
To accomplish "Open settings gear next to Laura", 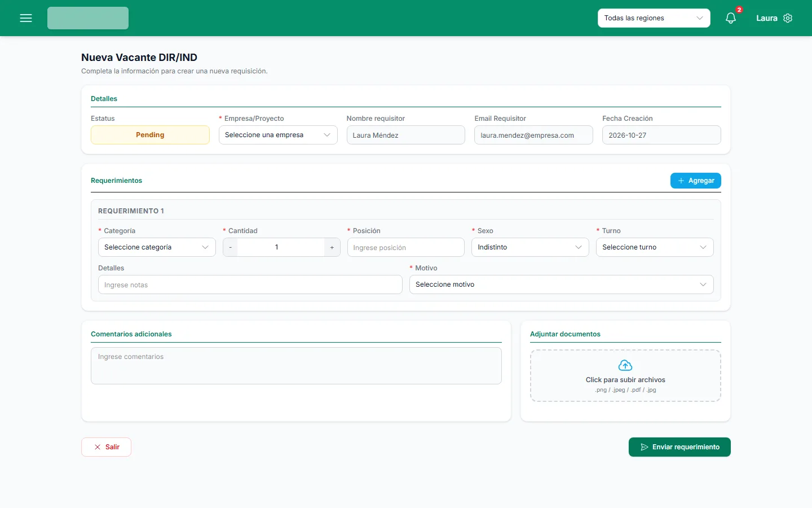I will (x=788, y=18).
